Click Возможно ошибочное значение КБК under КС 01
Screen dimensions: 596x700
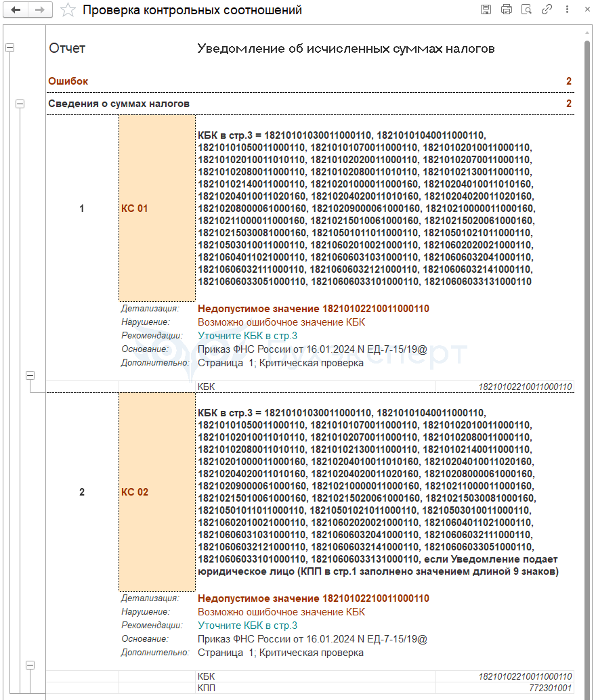click(x=282, y=322)
